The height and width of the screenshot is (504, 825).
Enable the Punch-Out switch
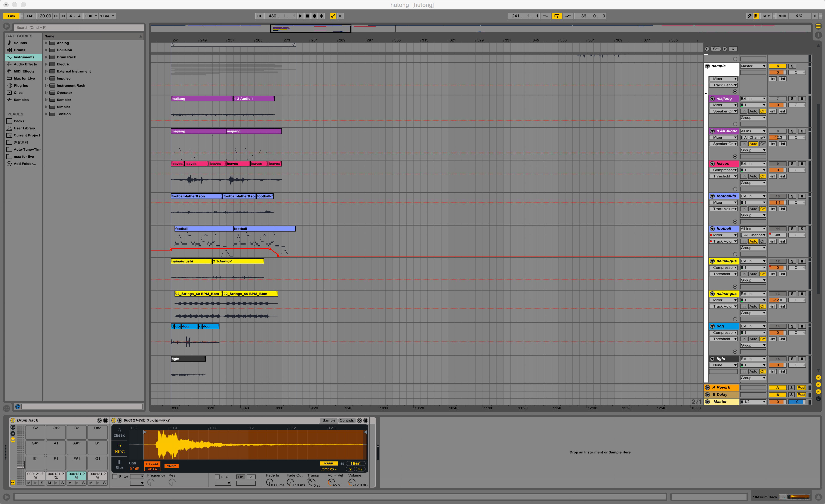click(x=568, y=16)
